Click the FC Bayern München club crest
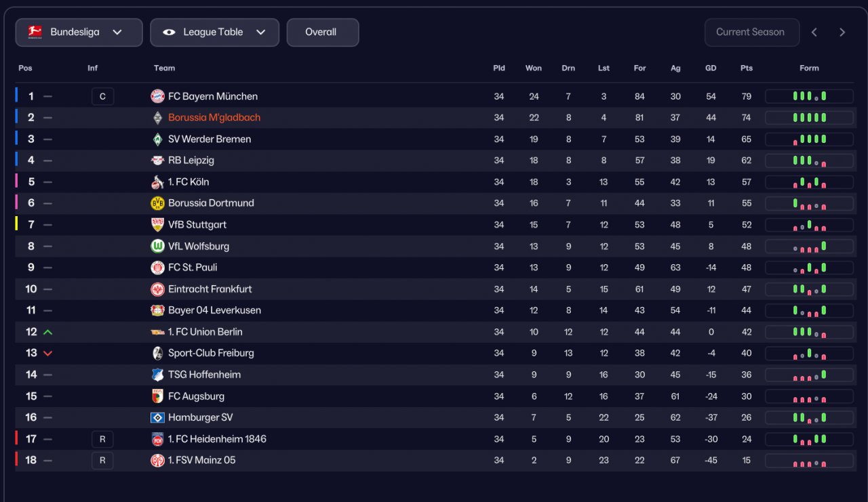868x502 pixels. [x=157, y=96]
